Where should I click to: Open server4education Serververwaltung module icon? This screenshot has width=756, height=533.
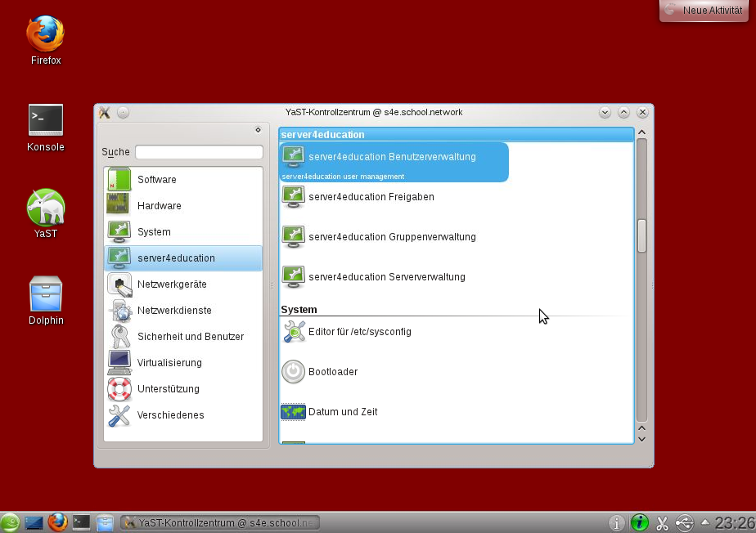293,276
